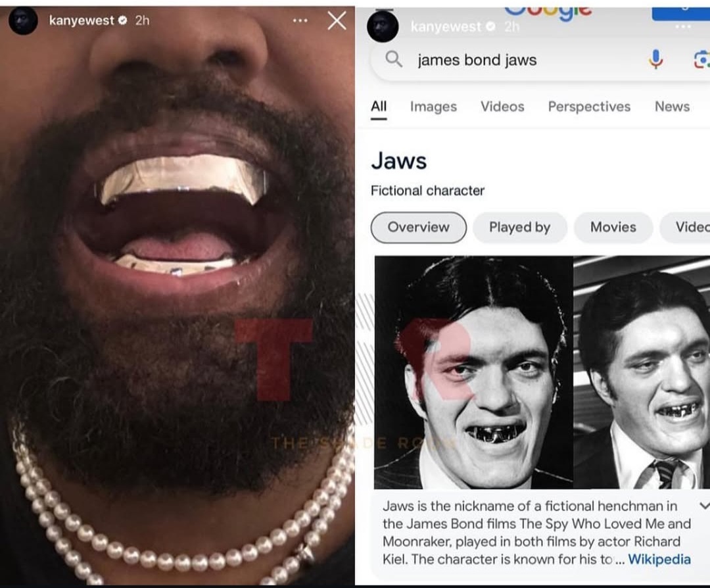Open the Perspectives tab
The height and width of the screenshot is (588, 710).
click(589, 107)
